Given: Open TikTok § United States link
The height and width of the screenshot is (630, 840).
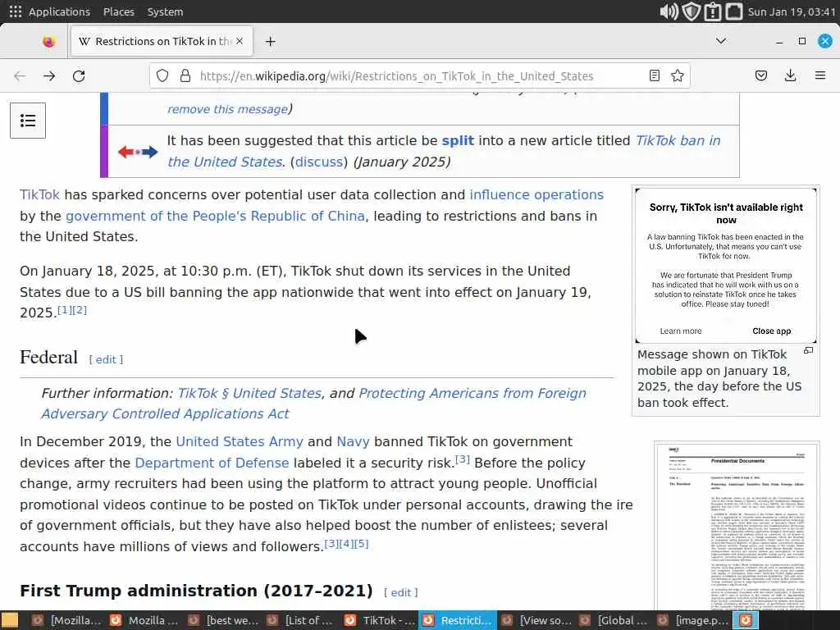Looking at the screenshot, I should click(249, 393).
